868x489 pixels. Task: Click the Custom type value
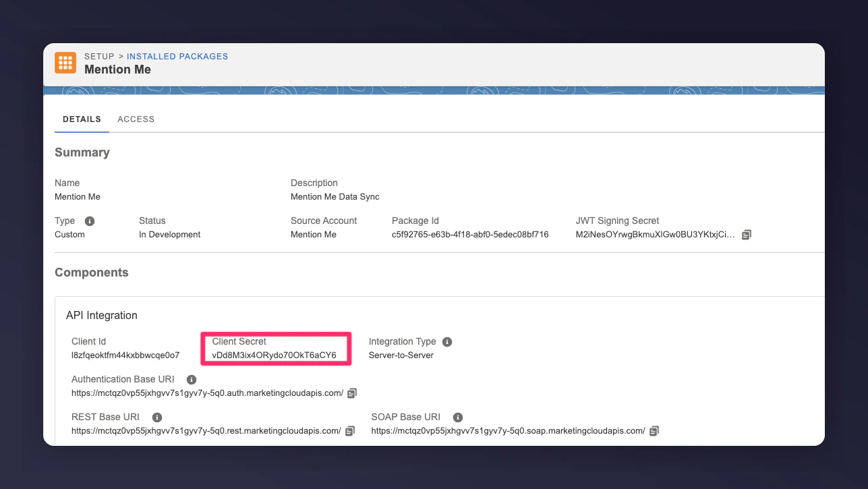tap(69, 235)
